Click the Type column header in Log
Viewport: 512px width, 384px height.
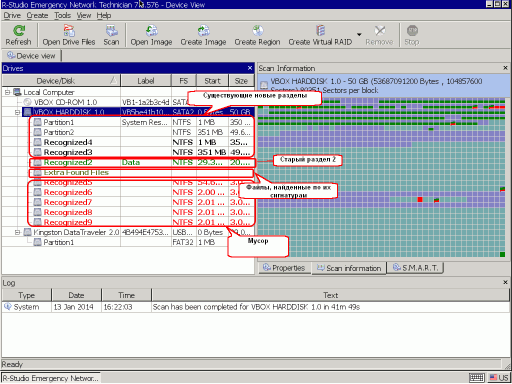(27, 295)
